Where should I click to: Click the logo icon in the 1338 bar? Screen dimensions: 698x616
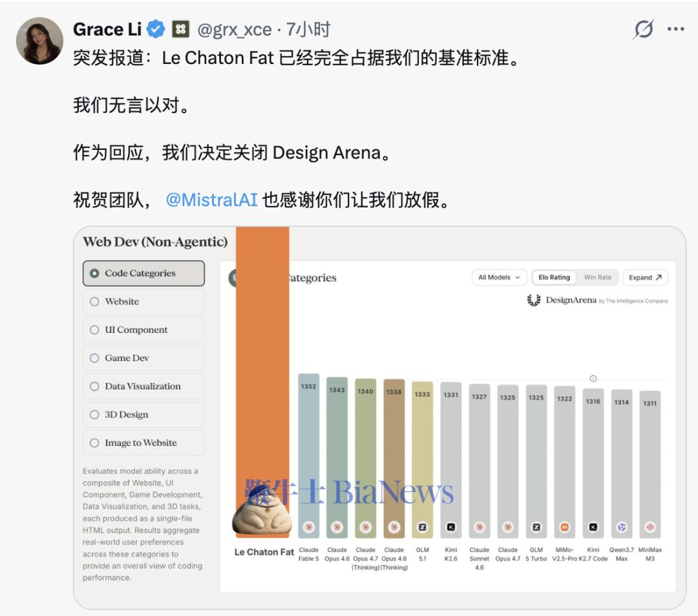coord(394,527)
